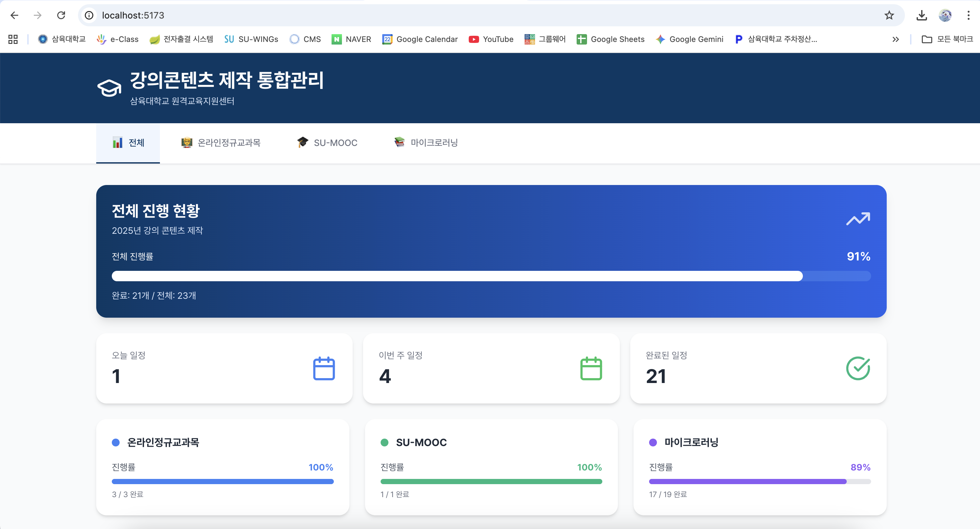Open the NAVER bookmark
980x529 pixels.
pos(351,39)
